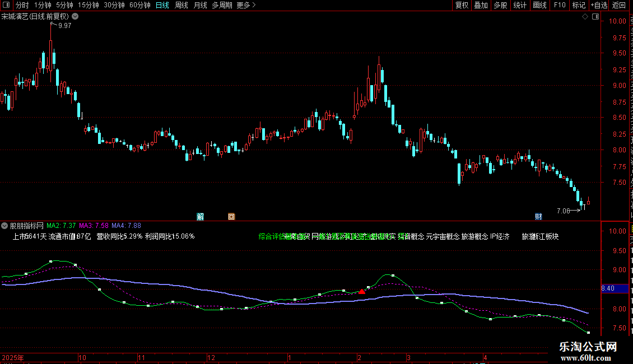Select the 1分钟 period tab
This screenshot has width=633, height=364.
pos(43,5)
